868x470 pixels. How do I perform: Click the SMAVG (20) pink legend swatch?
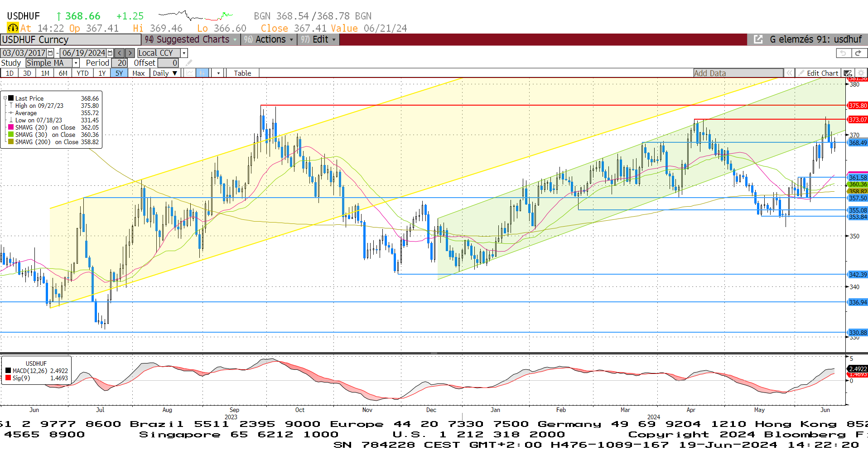point(11,127)
